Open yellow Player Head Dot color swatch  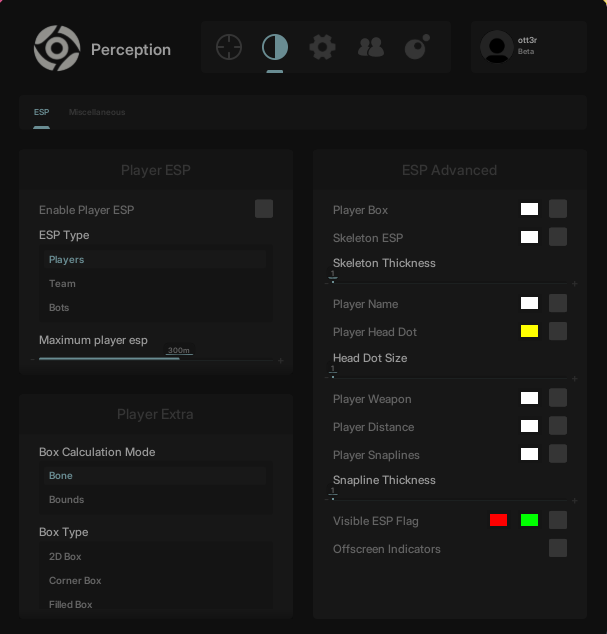(x=529, y=331)
